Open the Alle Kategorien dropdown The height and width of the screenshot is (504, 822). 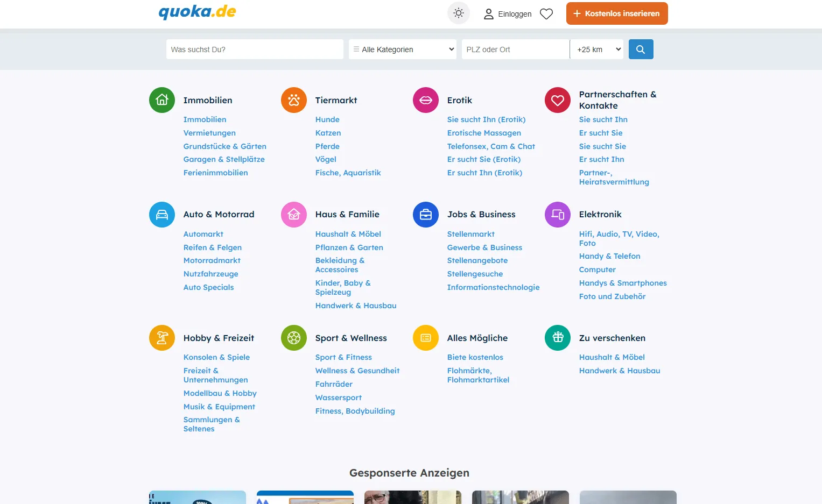click(403, 49)
